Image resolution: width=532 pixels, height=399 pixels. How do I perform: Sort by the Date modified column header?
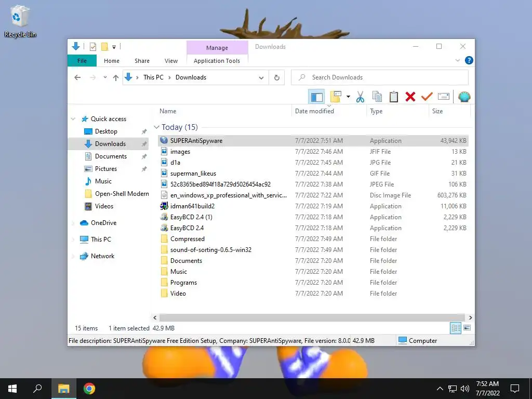(x=329, y=111)
